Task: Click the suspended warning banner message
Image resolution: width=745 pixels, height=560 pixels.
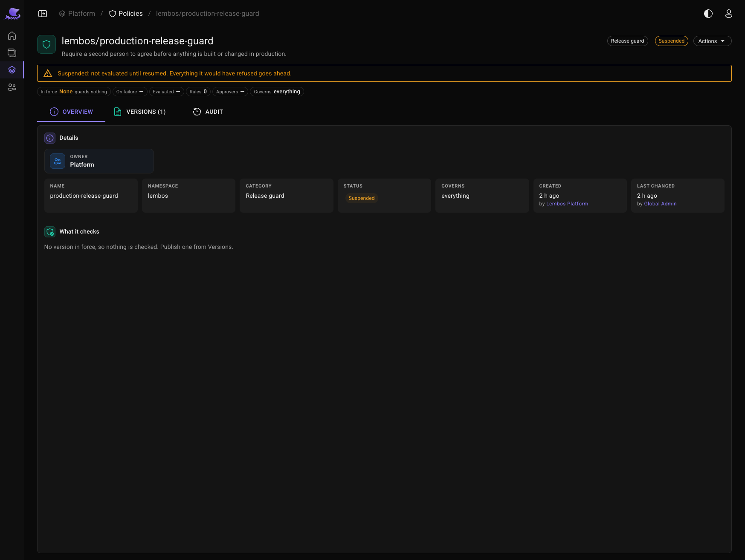Action: [174, 73]
